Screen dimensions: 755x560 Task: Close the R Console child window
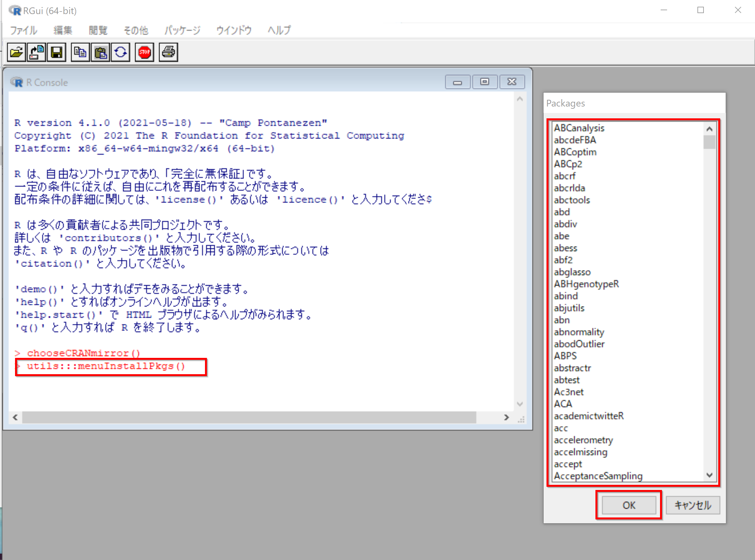tap(512, 82)
